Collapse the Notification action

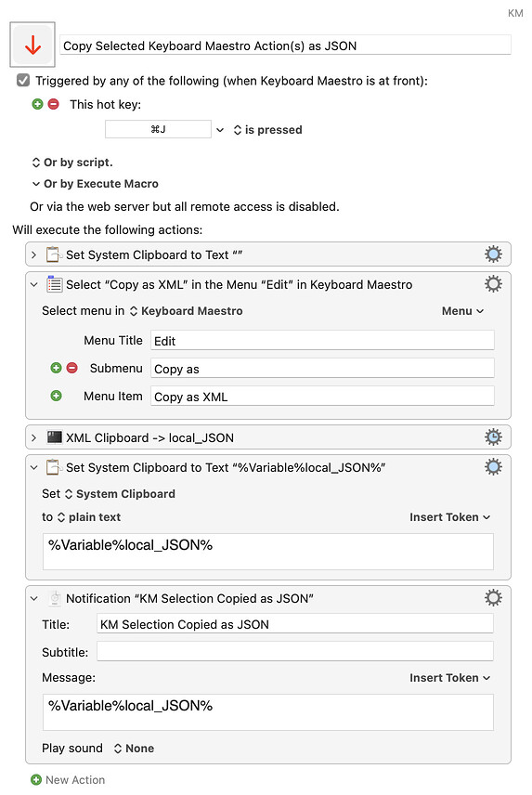(34, 598)
